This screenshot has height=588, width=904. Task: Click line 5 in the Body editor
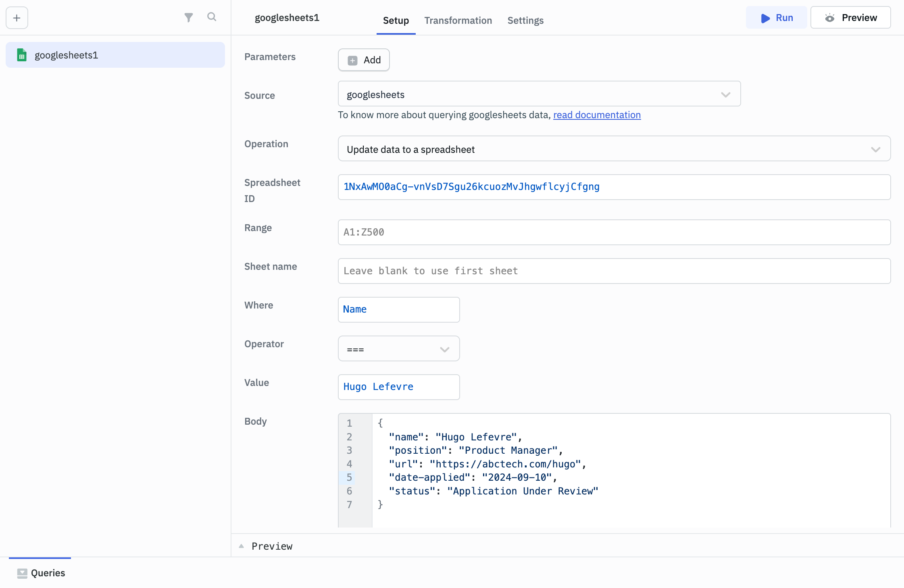pos(472,477)
